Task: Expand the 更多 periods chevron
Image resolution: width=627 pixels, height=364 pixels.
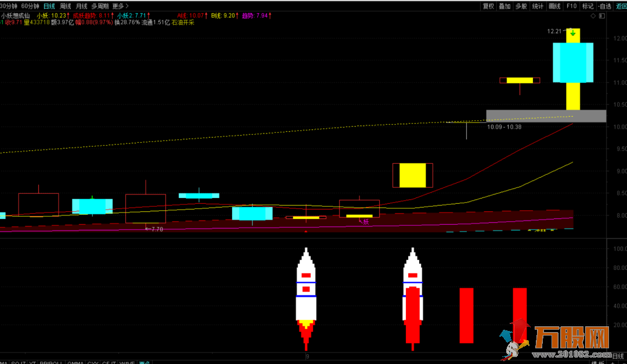Action: (120, 6)
